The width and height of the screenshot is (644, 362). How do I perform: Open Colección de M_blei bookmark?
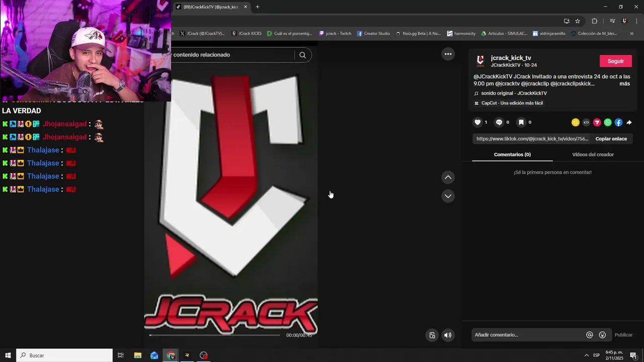coord(594,34)
